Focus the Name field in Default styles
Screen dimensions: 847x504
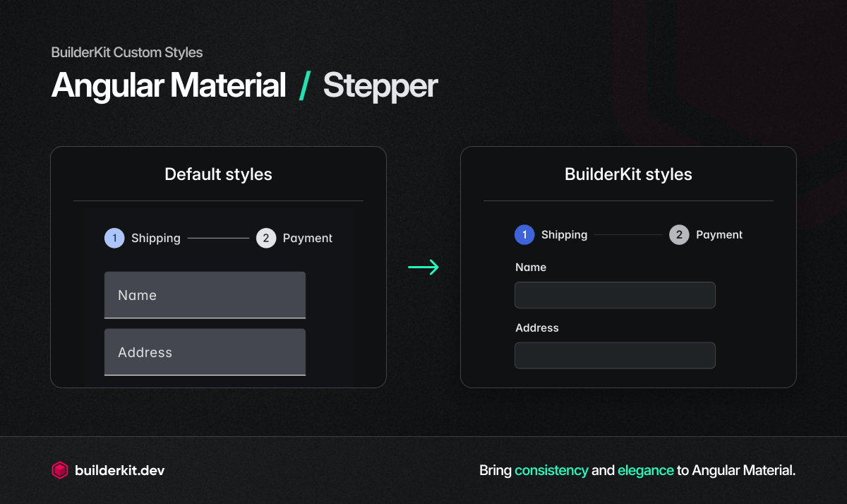coord(205,295)
